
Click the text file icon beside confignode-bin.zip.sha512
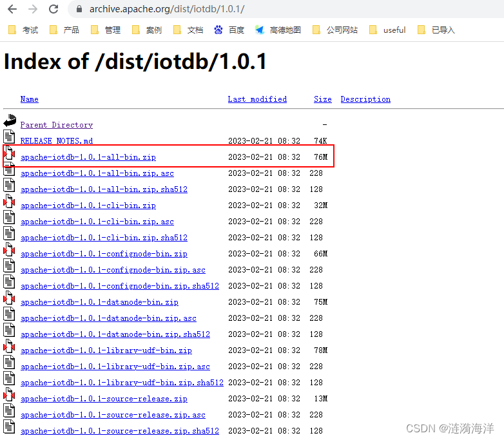[9, 282]
